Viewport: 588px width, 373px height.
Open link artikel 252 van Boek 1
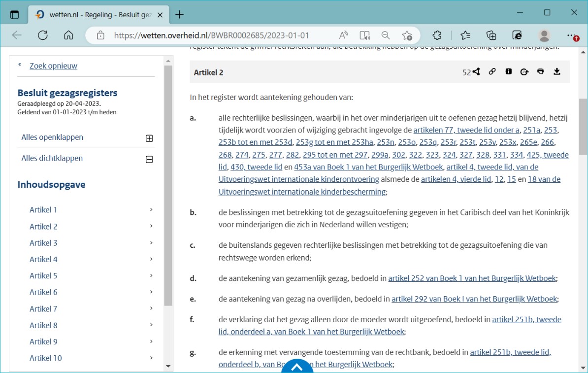coord(472,278)
